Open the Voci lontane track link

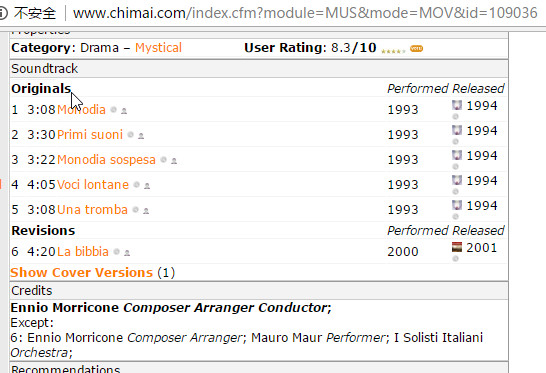click(93, 185)
